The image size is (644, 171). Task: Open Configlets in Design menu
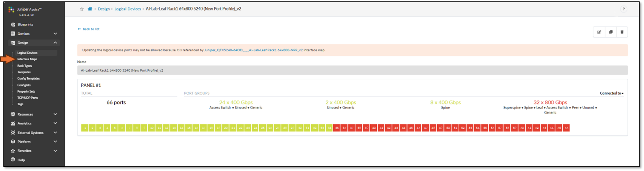click(24, 85)
